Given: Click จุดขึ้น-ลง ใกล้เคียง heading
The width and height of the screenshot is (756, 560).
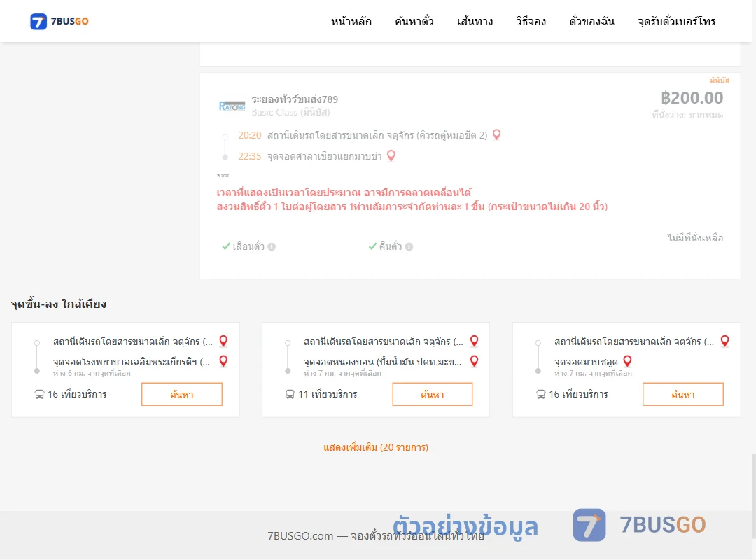Looking at the screenshot, I should (x=58, y=304).
